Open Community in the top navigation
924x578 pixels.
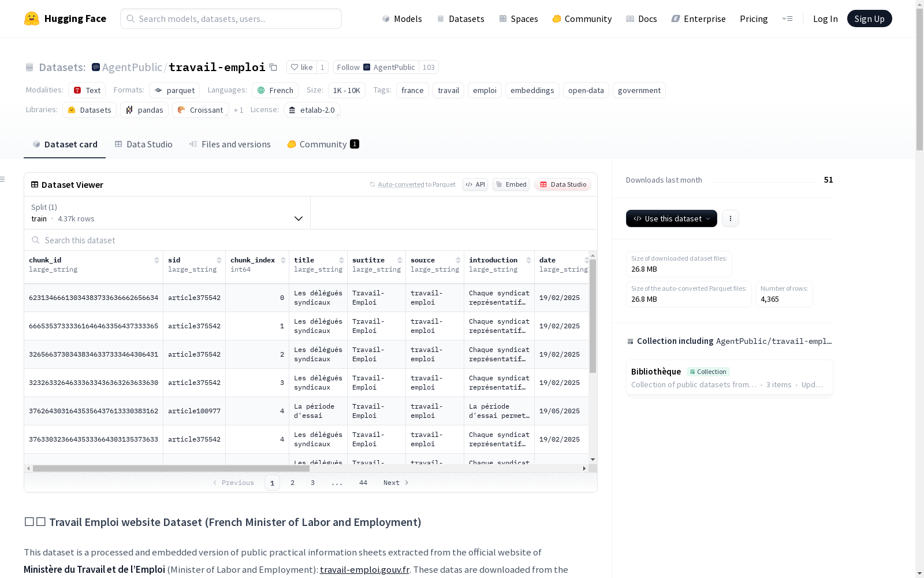pos(582,18)
